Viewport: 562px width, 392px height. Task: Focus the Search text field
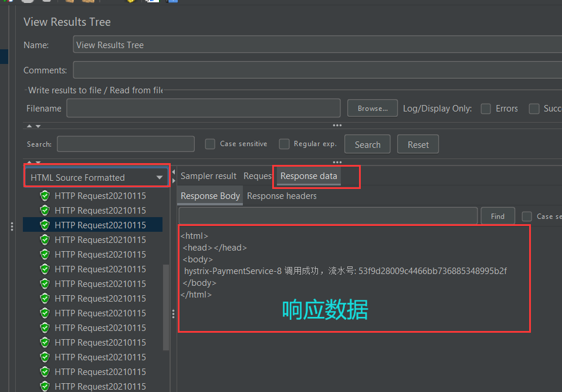[126, 144]
